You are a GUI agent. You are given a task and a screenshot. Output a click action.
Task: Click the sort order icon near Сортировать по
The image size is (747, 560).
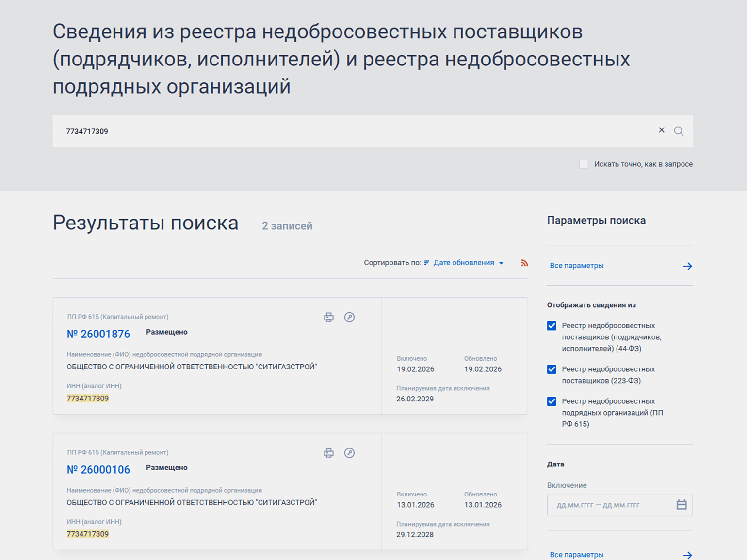[x=427, y=263]
